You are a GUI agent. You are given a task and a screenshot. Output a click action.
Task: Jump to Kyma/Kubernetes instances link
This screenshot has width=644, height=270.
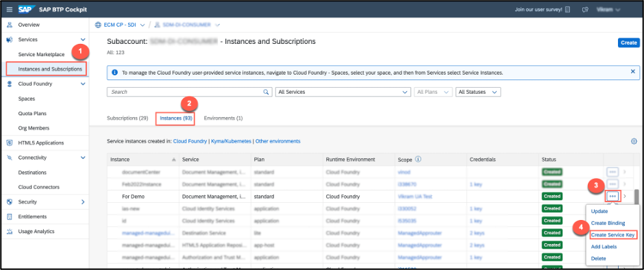(231, 141)
